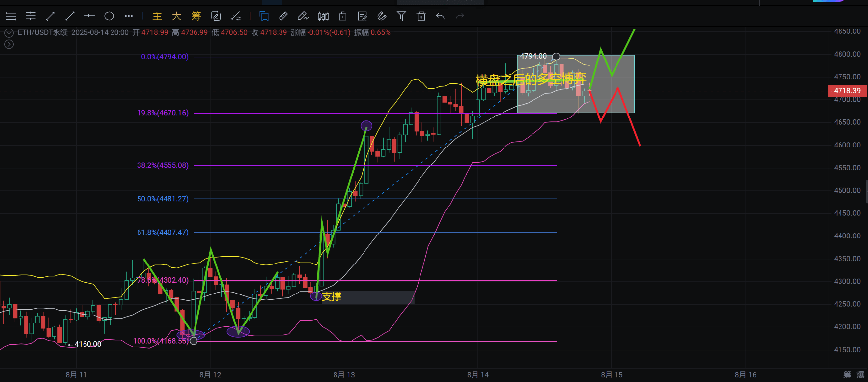Toggle the blue highlighted copy-shapes icon

(x=264, y=16)
